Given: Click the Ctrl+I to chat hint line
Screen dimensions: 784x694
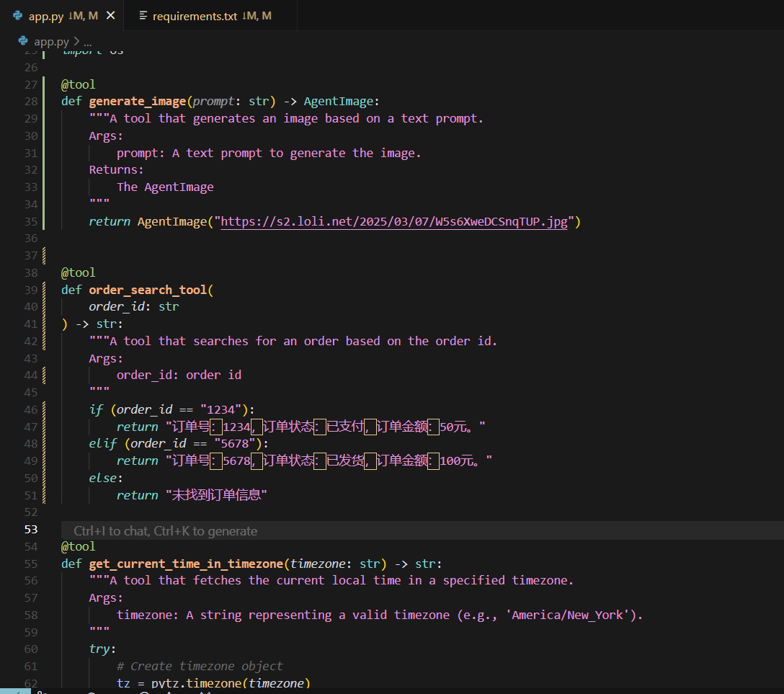Looking at the screenshot, I should (x=165, y=531).
